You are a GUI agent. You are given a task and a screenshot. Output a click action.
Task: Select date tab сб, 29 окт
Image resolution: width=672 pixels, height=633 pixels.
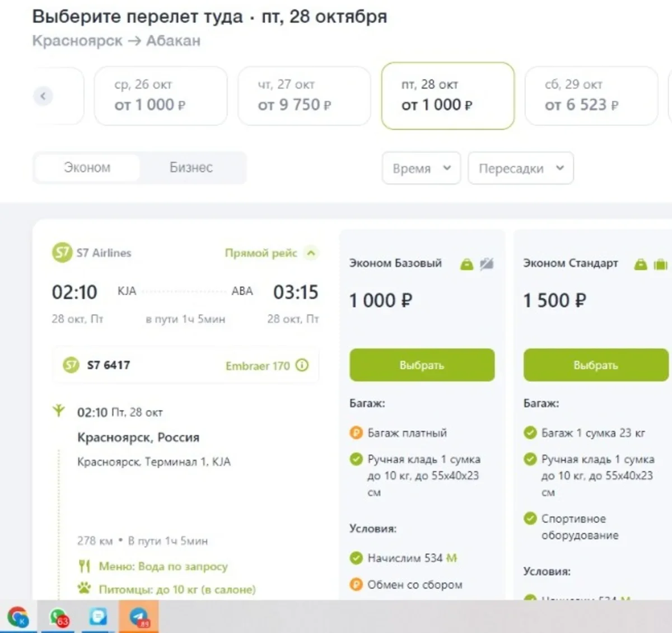click(591, 96)
